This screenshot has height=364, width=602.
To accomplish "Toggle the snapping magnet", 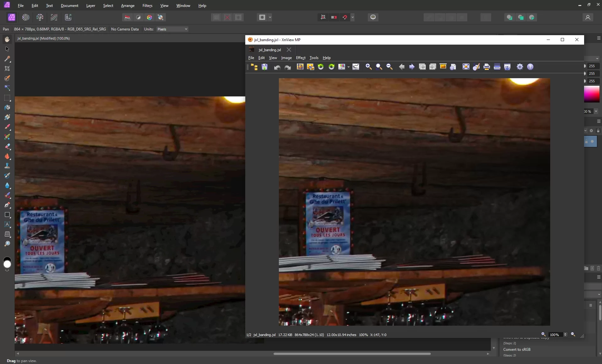I will coord(345,17).
